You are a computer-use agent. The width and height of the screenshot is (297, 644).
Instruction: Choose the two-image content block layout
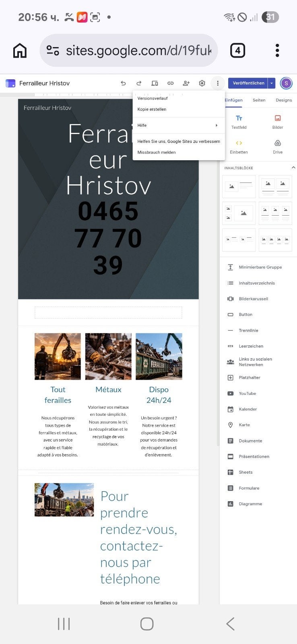(x=275, y=186)
